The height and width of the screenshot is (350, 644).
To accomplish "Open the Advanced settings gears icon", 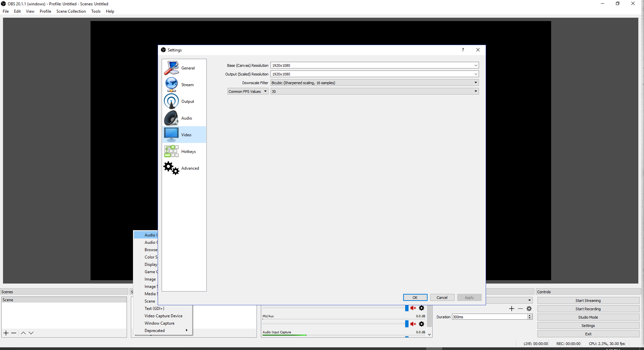I will click(x=171, y=168).
